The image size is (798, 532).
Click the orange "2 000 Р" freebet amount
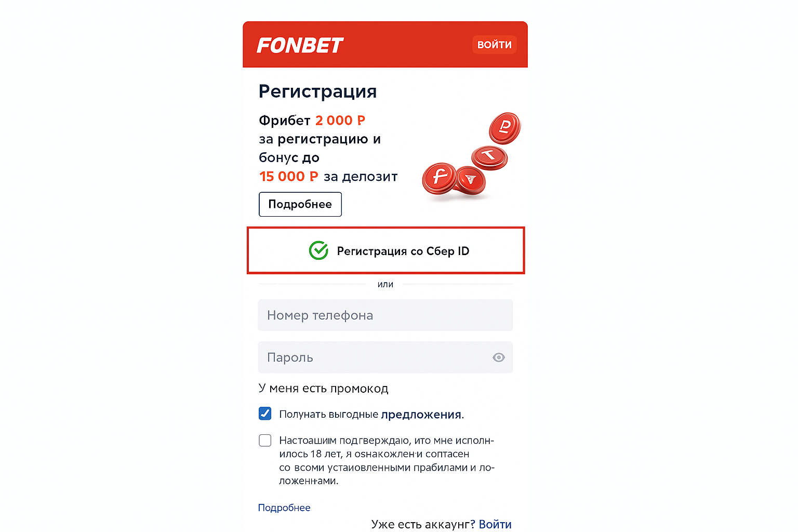340,121
